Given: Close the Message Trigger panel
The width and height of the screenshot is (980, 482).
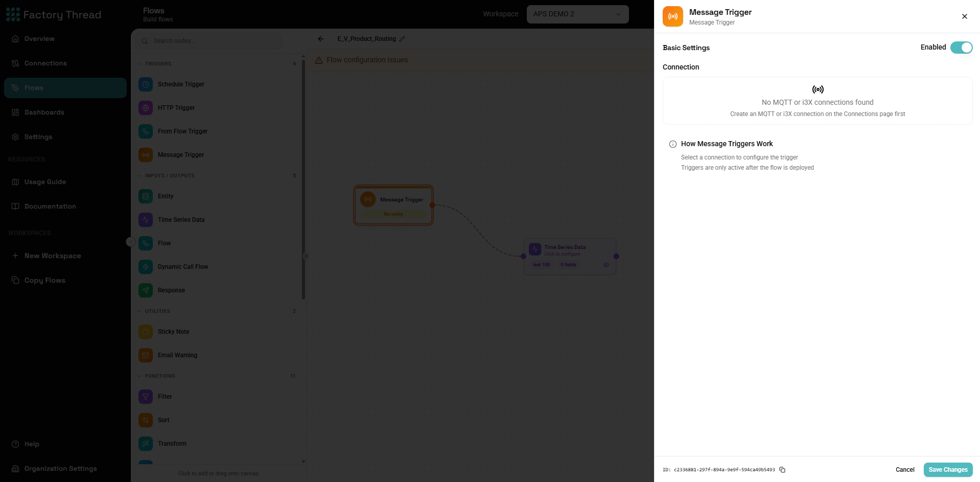Looking at the screenshot, I should tap(964, 16).
